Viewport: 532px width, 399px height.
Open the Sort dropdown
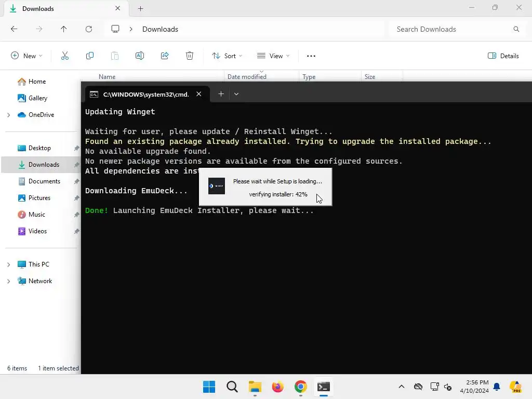[227, 56]
